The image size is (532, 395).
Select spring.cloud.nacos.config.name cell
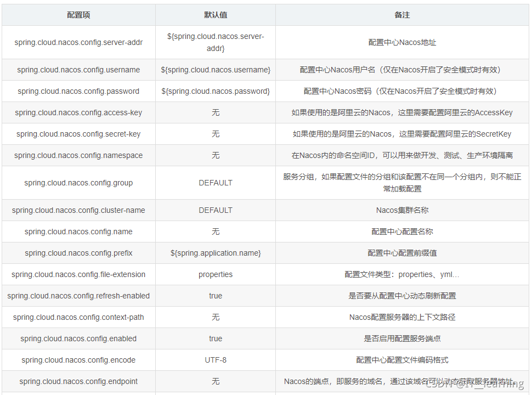78,232
